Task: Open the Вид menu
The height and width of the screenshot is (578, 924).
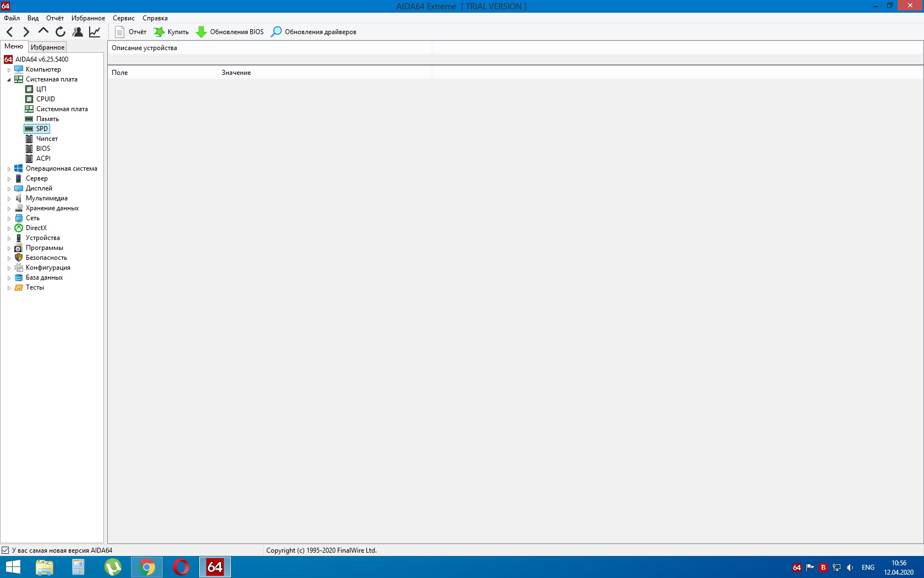Action: pos(33,18)
